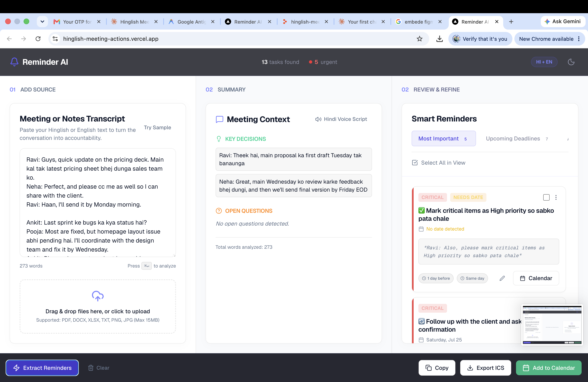Click the Extract Reminders button

pyautogui.click(x=42, y=368)
